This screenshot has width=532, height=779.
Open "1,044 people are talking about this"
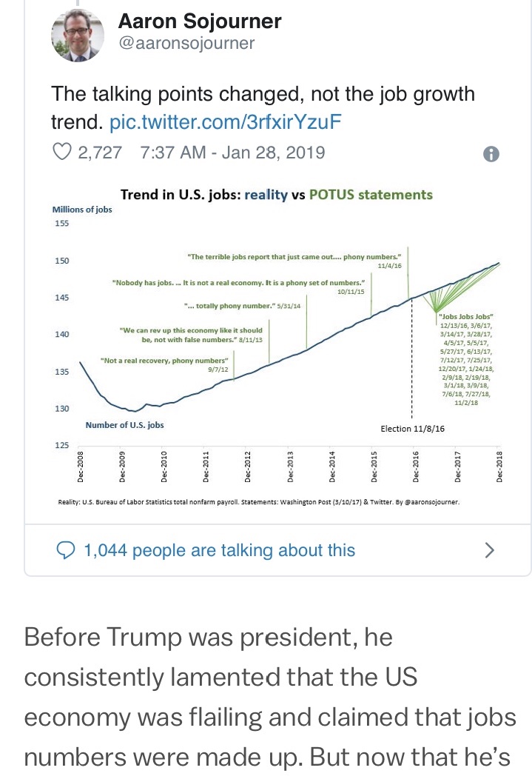coord(219,550)
